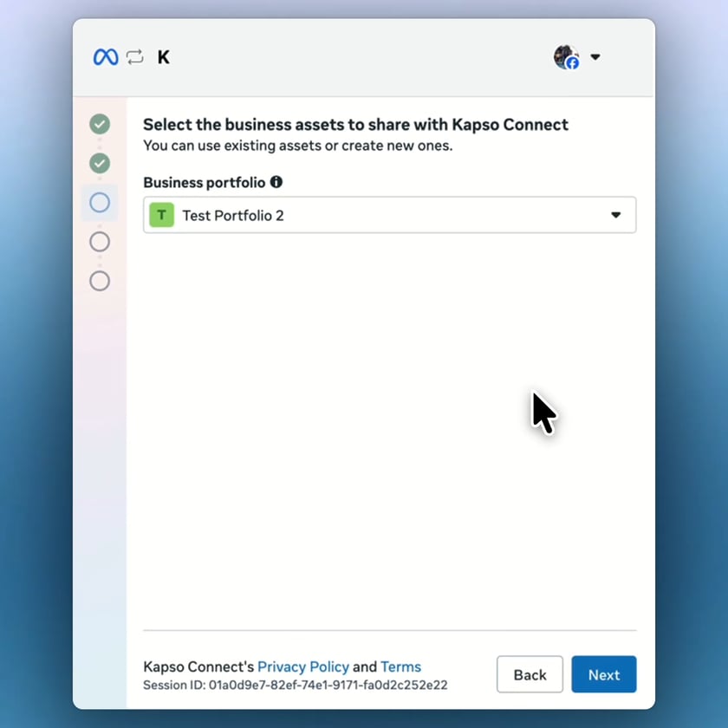Screen dimensions: 728x728
Task: Go to second completed step checkmark
Action: [100, 164]
